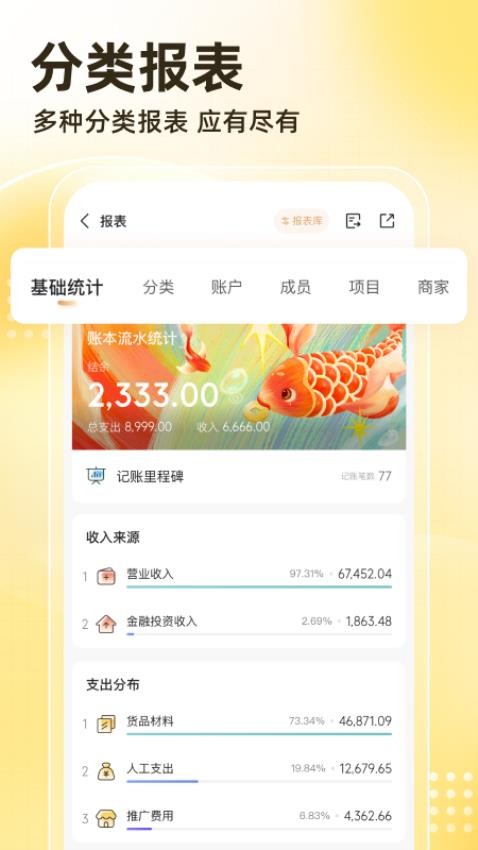Screen dimensions: 478x850
Task: Open the 金融投资收入 amount 1,863.48
Action: pyautogui.click(x=369, y=621)
